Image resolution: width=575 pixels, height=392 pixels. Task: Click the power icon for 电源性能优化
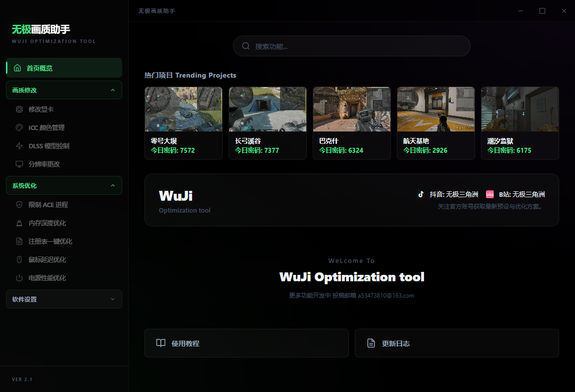[x=19, y=278]
